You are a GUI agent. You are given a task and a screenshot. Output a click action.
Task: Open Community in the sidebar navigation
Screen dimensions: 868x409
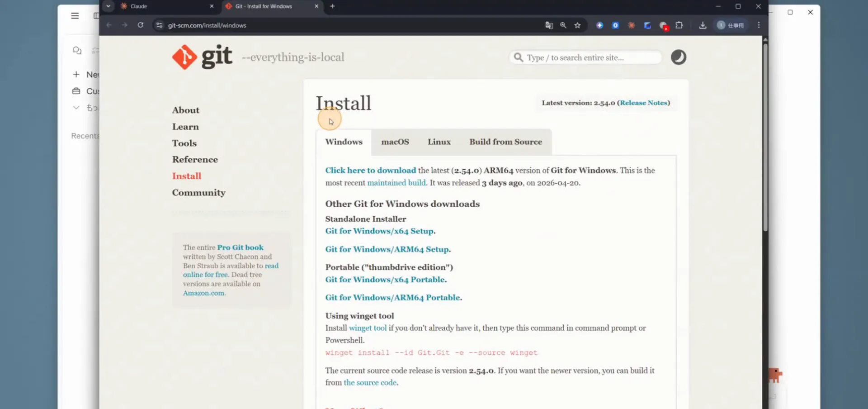tap(198, 193)
